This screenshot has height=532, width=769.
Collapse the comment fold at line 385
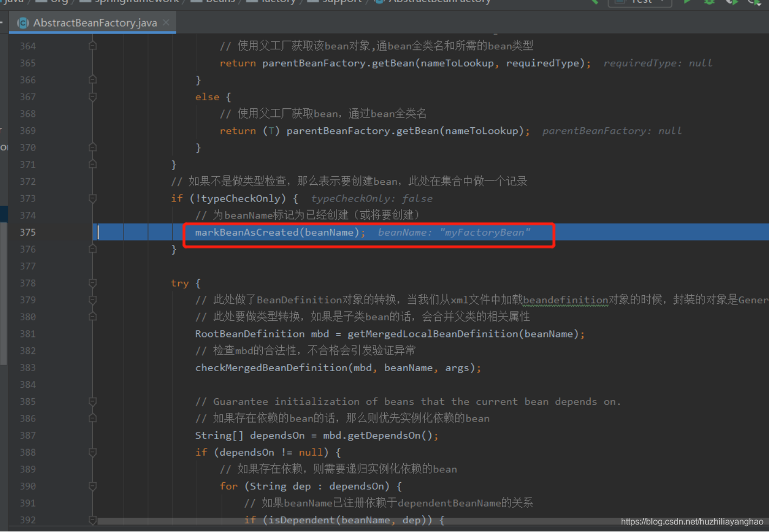(93, 401)
